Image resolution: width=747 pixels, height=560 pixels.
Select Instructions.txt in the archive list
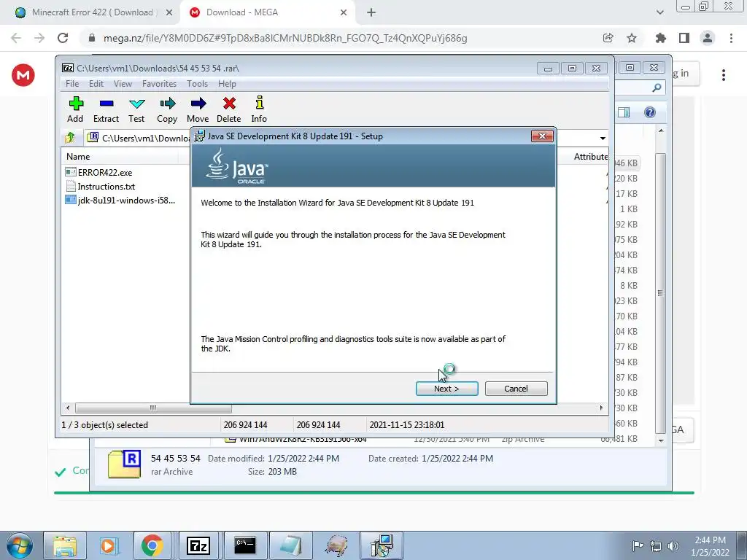point(100,186)
